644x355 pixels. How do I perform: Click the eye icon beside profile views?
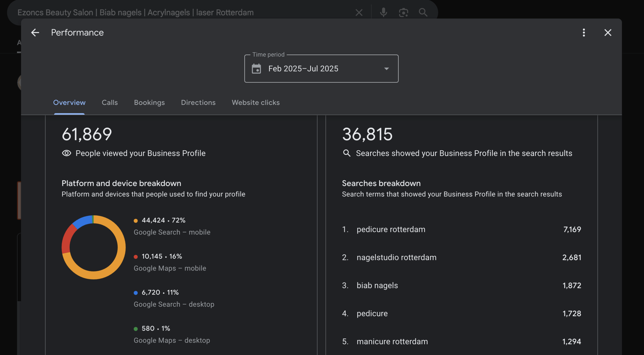click(66, 153)
